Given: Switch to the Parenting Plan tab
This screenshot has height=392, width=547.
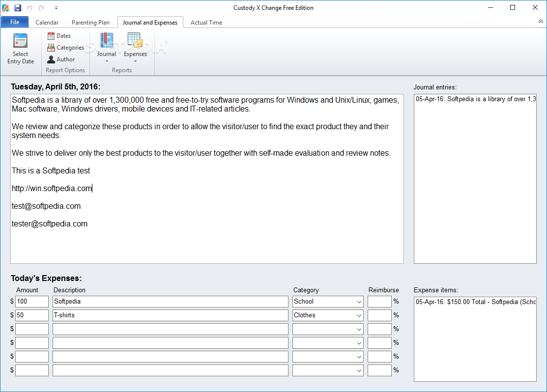Looking at the screenshot, I should pos(91,22).
